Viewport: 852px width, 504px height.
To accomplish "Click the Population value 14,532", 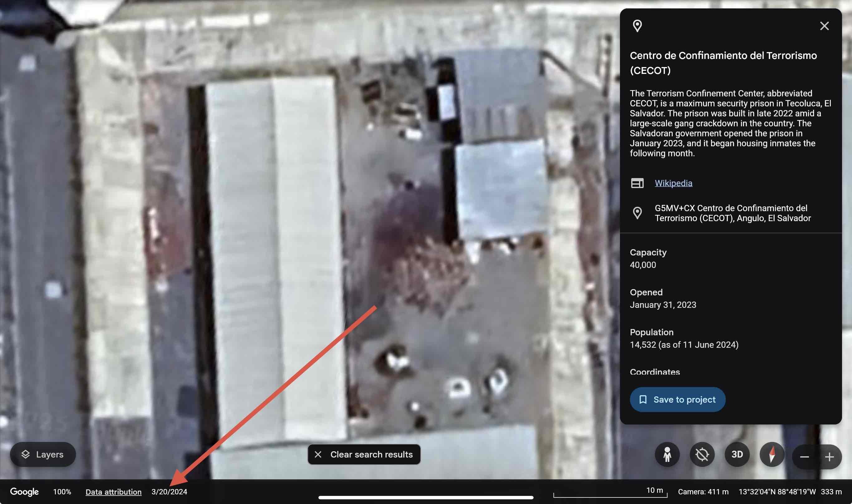I will [x=684, y=345].
